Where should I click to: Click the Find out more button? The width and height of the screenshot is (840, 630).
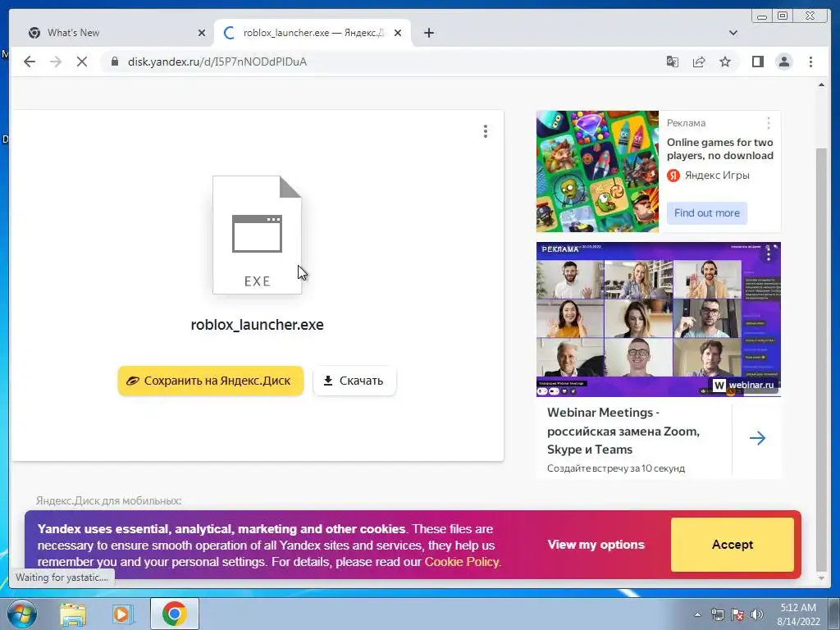[706, 213]
